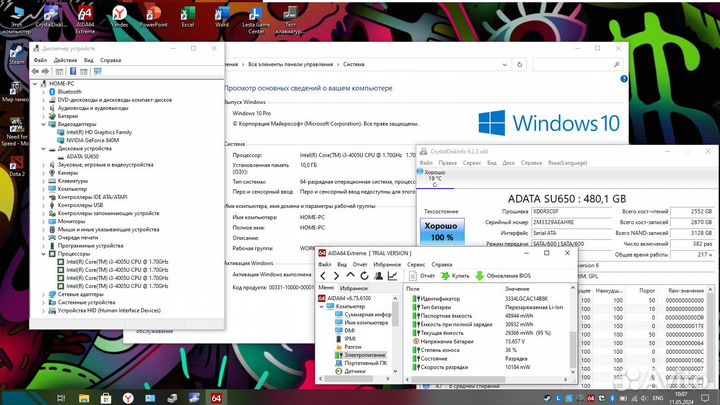Image resolution: width=720 pixels, height=405 pixels.
Task: Click the ENG language indicator in system tray
Action: [658, 398]
